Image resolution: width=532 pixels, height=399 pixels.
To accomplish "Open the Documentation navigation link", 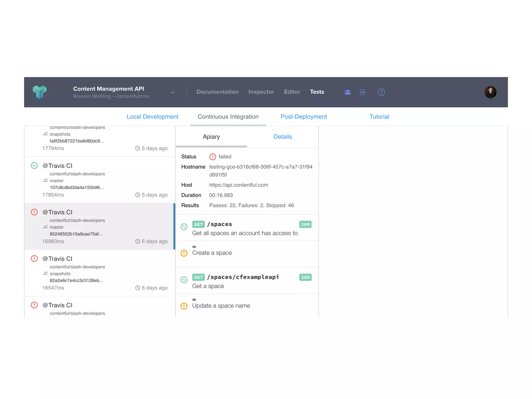I will click(x=217, y=92).
